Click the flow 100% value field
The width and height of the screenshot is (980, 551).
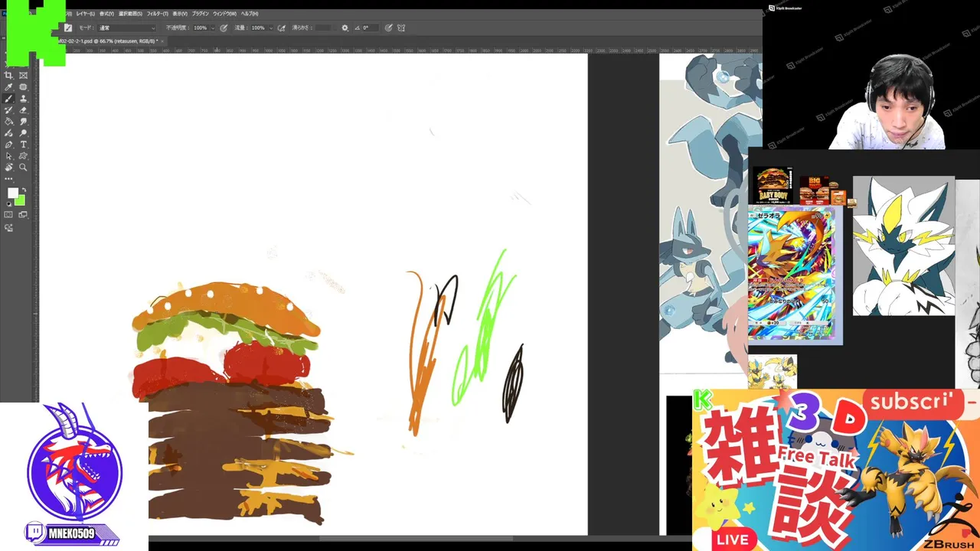click(258, 28)
